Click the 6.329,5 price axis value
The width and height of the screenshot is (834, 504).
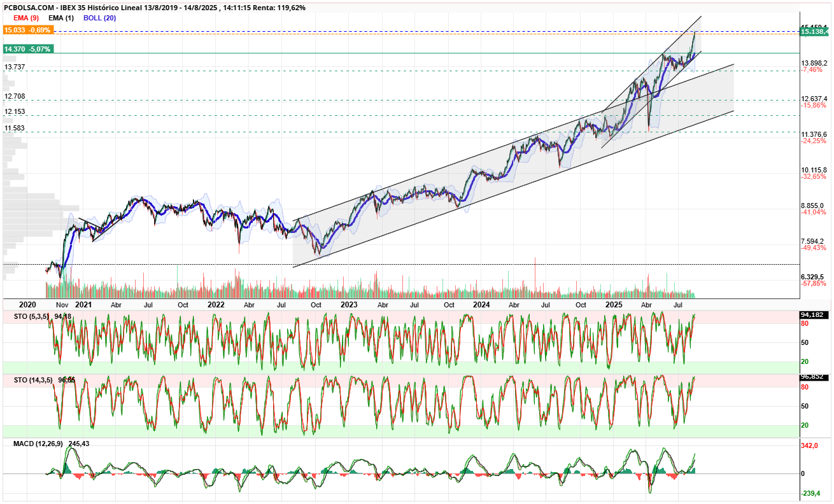(x=814, y=277)
